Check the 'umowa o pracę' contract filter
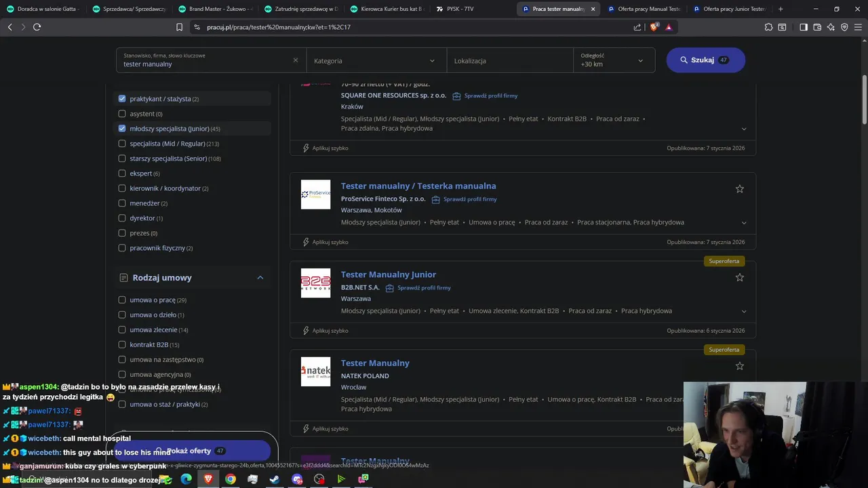 122,300
